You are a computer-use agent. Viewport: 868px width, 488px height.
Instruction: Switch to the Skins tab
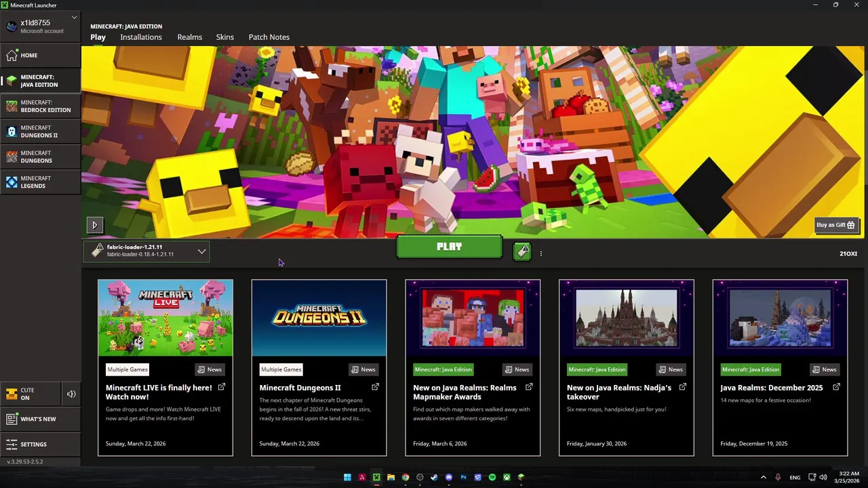[225, 37]
